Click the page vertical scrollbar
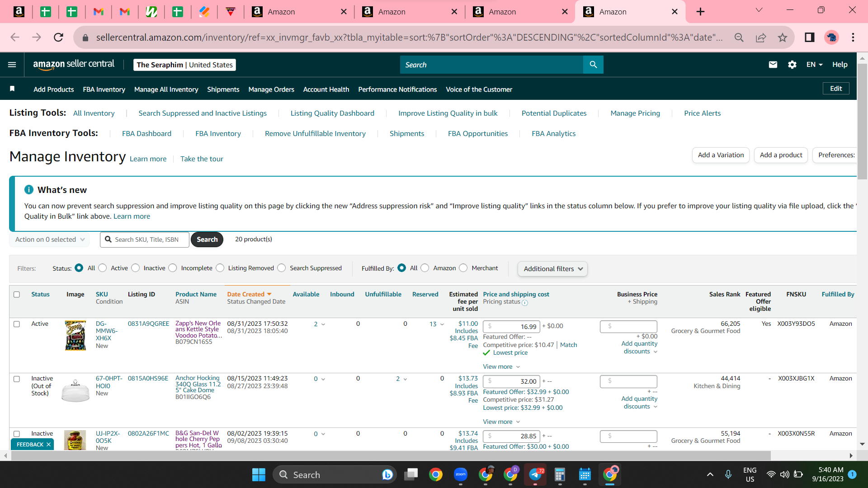 pos(862,122)
